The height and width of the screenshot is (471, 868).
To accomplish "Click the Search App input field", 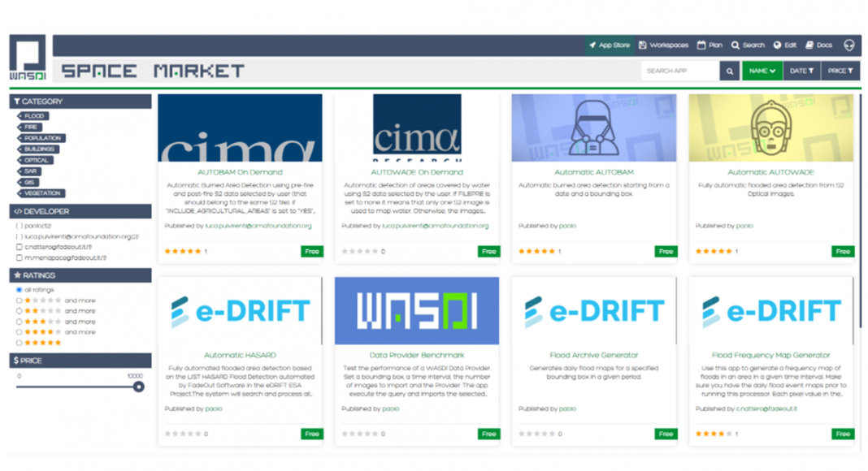I will pyautogui.click(x=680, y=71).
